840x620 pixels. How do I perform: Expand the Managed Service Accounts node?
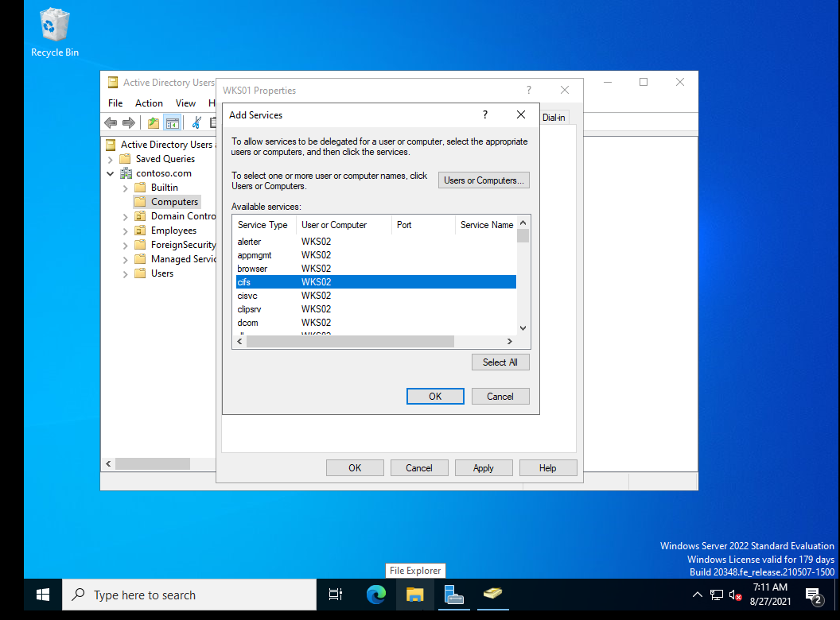click(x=126, y=260)
